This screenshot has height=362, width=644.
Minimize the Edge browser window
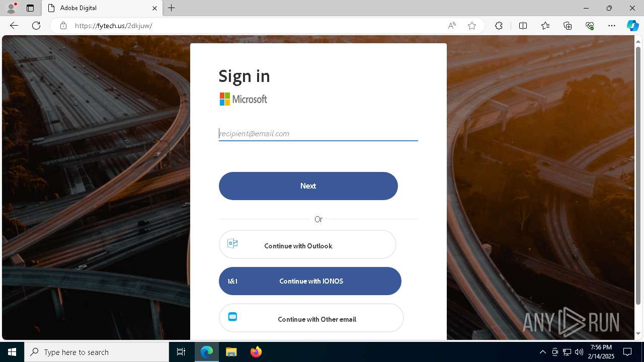coord(586,8)
